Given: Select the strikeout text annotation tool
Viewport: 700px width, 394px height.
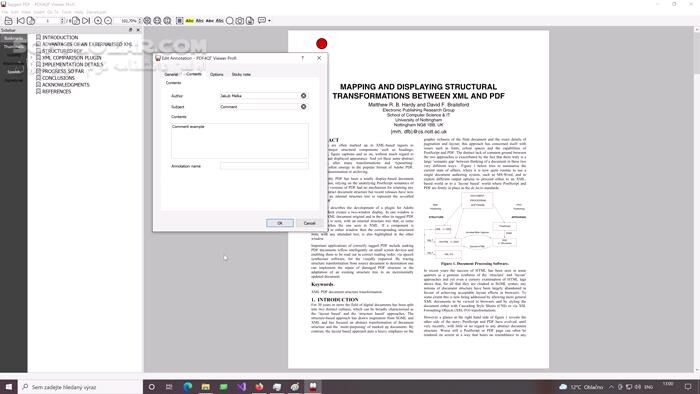Looking at the screenshot, I should [x=209, y=21].
